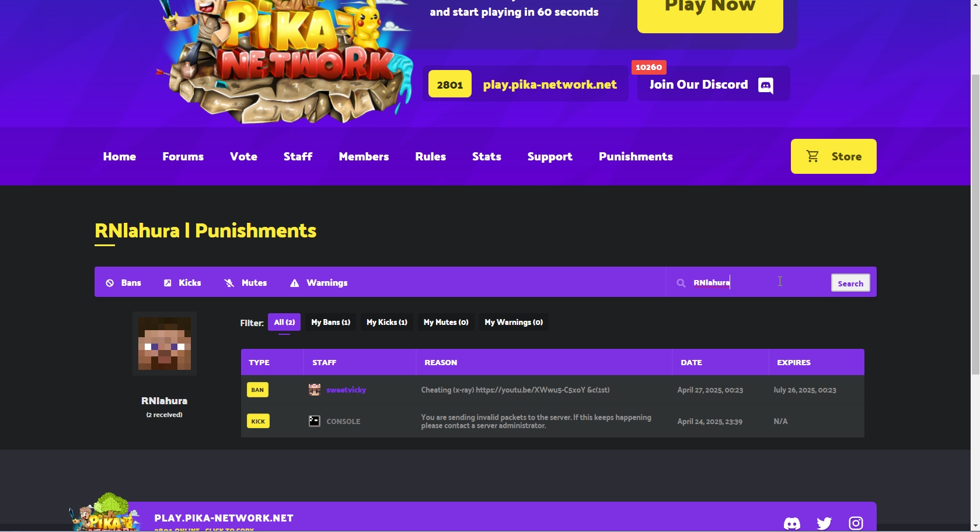
Task: Click the "(2 received)" count text
Action: (x=164, y=415)
